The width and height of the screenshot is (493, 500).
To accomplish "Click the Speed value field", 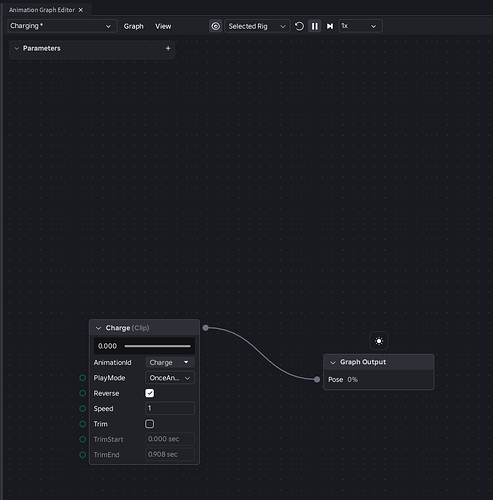I will click(170, 408).
